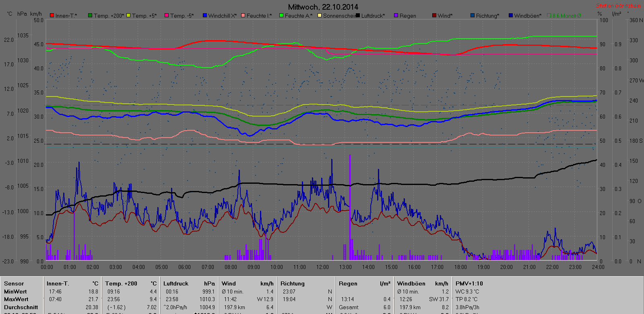This screenshot has width=644, height=314.
Task: Click the 'WC 9.3 °C' value
Action: (467, 291)
